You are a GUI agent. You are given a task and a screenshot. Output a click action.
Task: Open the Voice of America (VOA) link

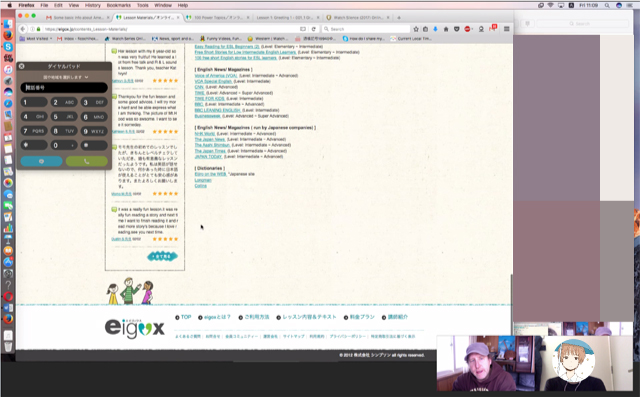coord(216,75)
